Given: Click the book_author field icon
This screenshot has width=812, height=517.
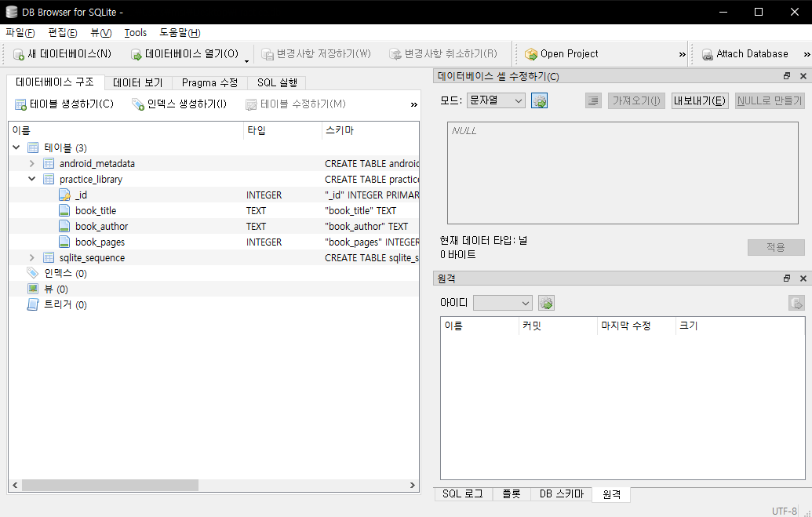Looking at the screenshot, I should pos(64,227).
